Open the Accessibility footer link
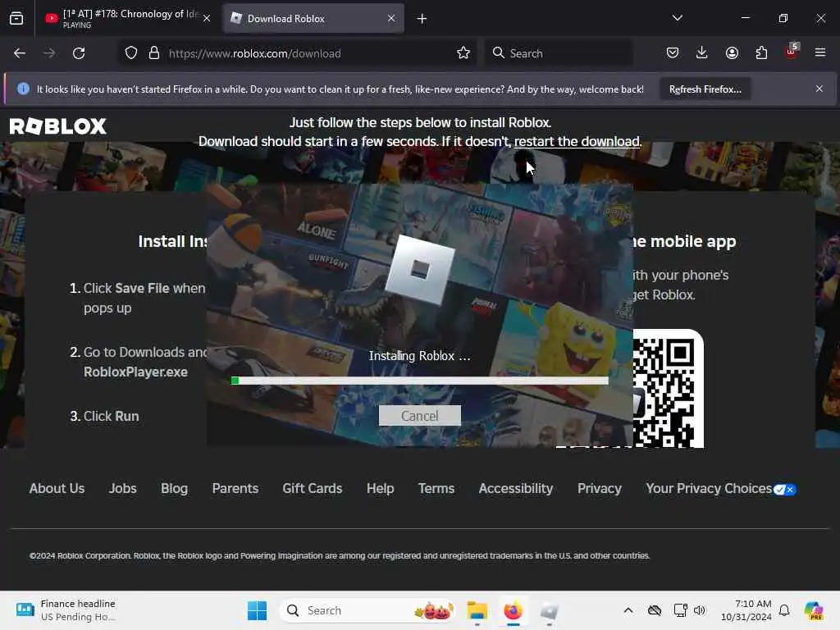Viewport: 840px width, 630px height. [x=516, y=489]
